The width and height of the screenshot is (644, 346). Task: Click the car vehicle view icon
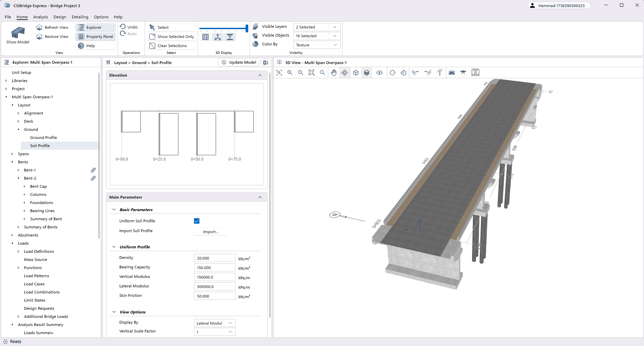(x=451, y=73)
